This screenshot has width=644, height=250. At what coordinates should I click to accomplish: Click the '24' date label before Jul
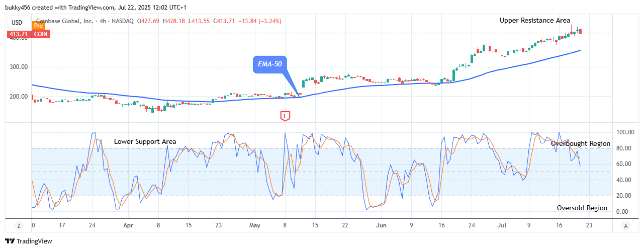[x=471, y=226]
